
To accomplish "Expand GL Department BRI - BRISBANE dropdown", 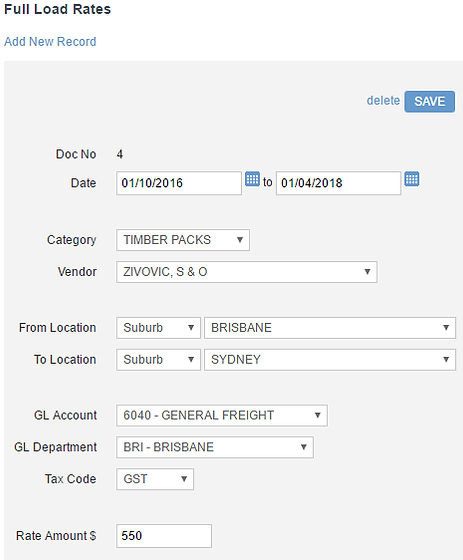I will (x=215, y=447).
